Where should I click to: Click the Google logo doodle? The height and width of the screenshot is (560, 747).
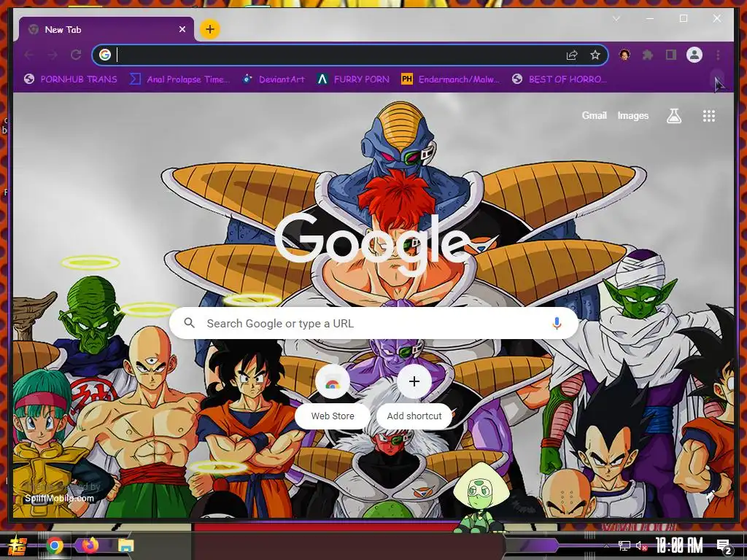click(373, 244)
